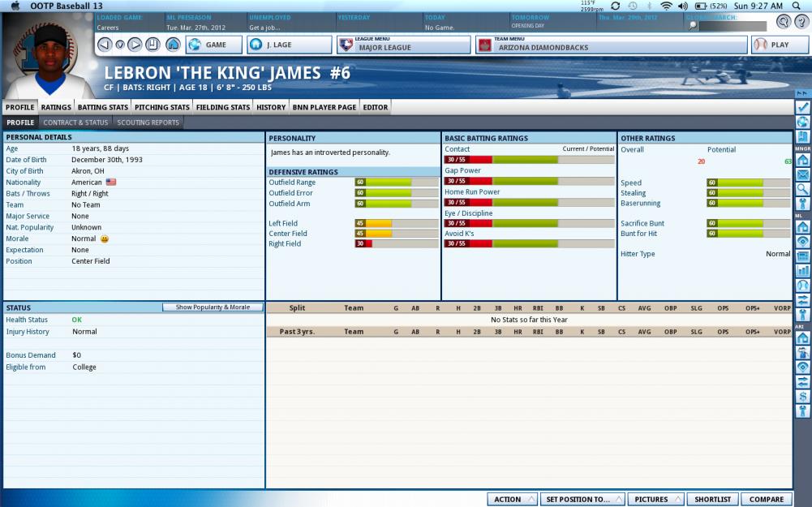Click the person icon under ARI

coord(802,353)
